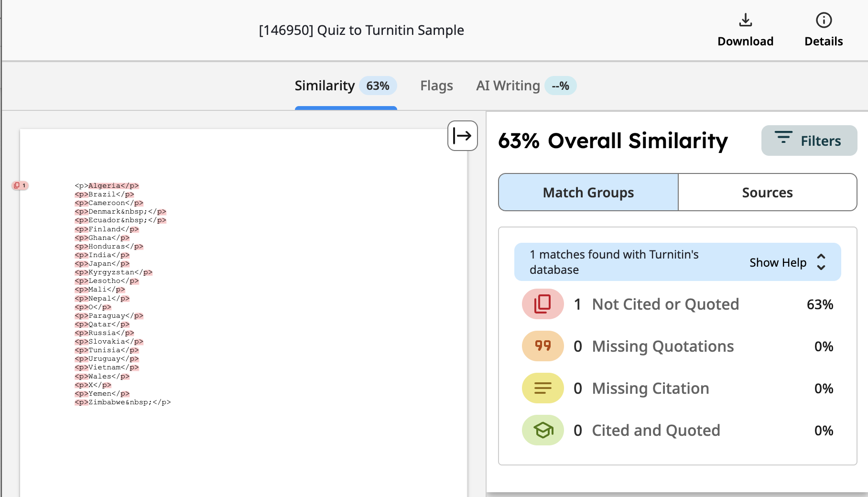Click the Download icon
Image resolution: width=868 pixels, height=497 pixels.
pos(745,20)
